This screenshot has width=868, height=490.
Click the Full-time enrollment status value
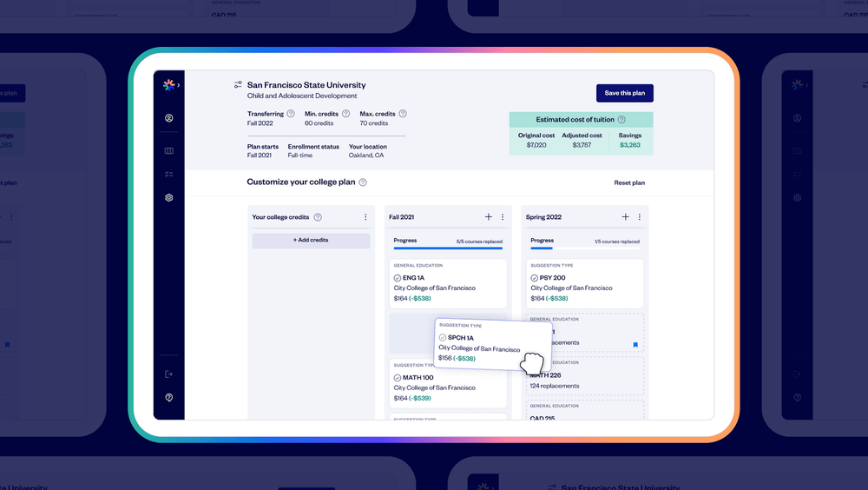(x=300, y=156)
